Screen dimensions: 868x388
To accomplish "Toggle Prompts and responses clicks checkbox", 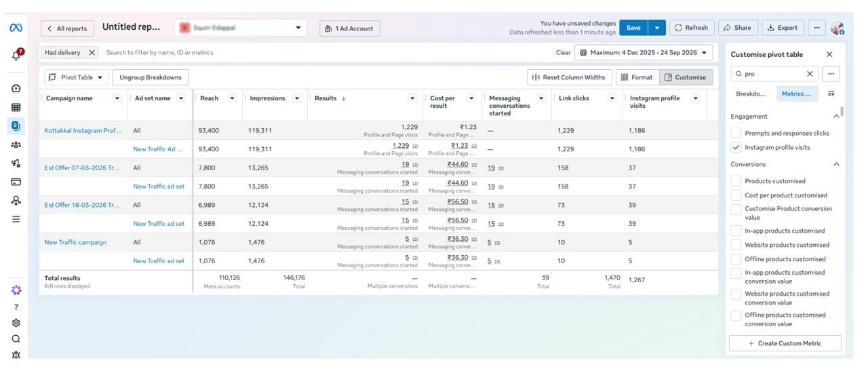I will click(x=736, y=133).
